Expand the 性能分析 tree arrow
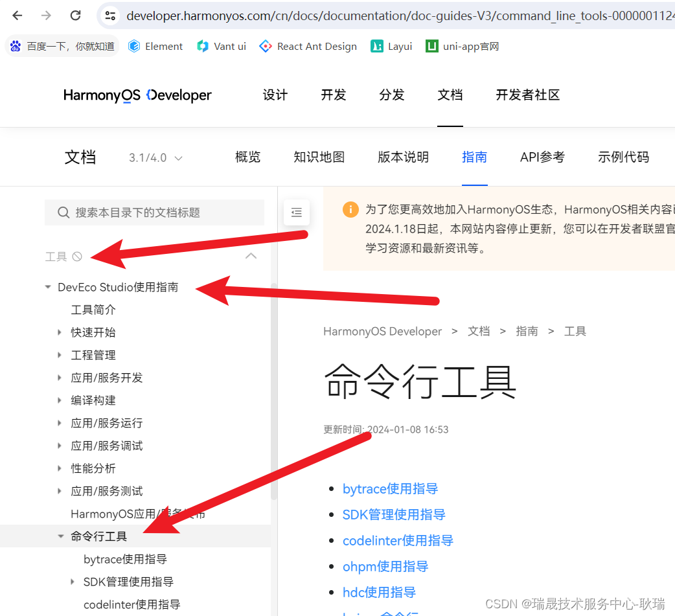675x616 pixels. click(60, 468)
